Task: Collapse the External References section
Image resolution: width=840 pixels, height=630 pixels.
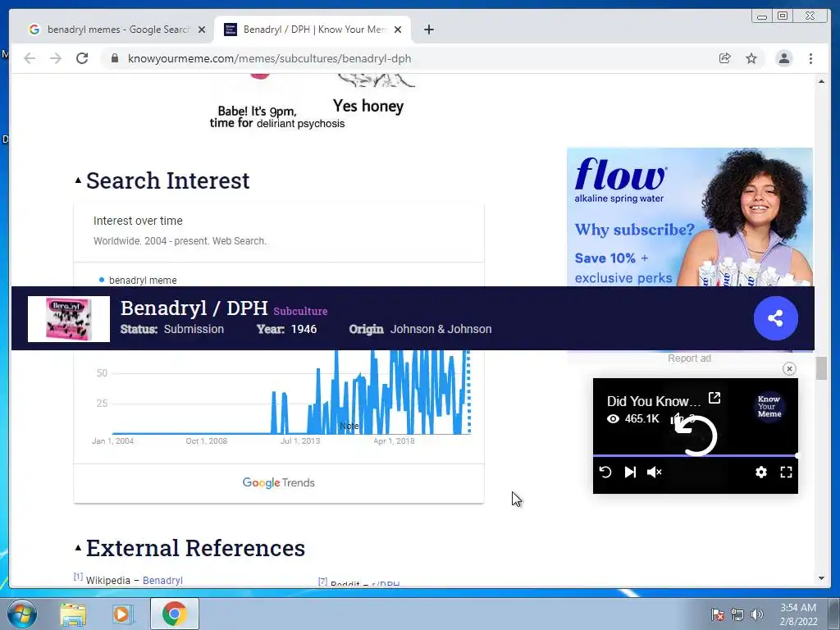Action: point(78,547)
